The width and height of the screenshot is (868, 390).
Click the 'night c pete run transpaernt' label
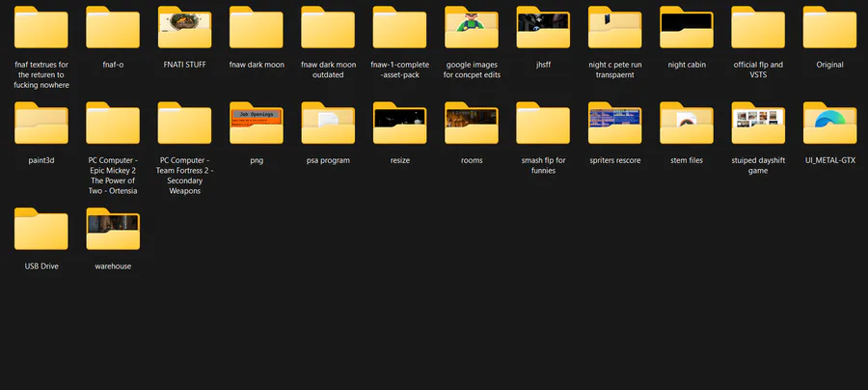615,70
